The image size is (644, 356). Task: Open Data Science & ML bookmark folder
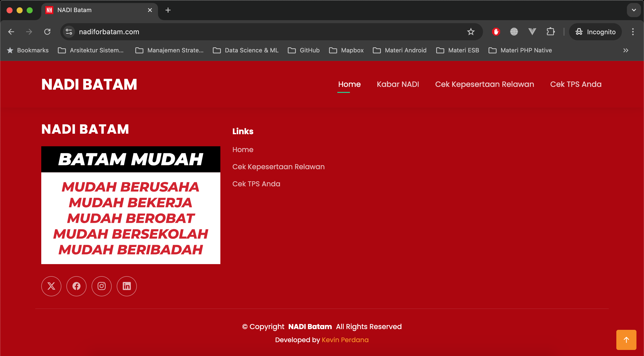click(246, 50)
